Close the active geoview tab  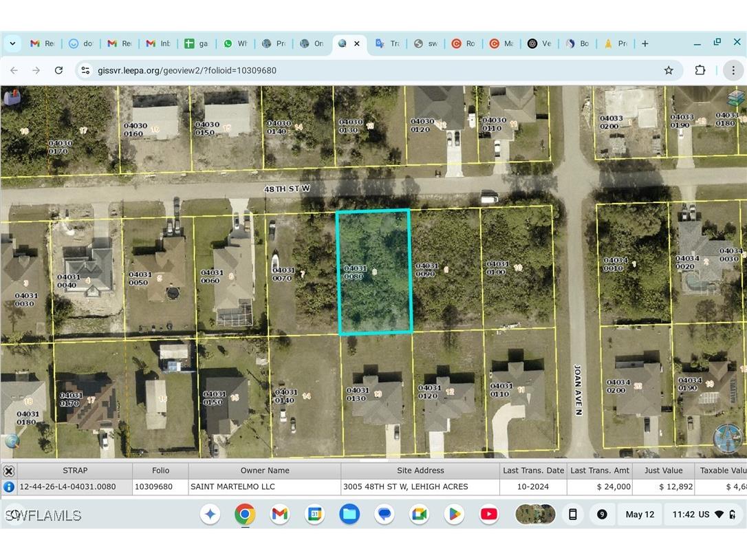click(357, 43)
